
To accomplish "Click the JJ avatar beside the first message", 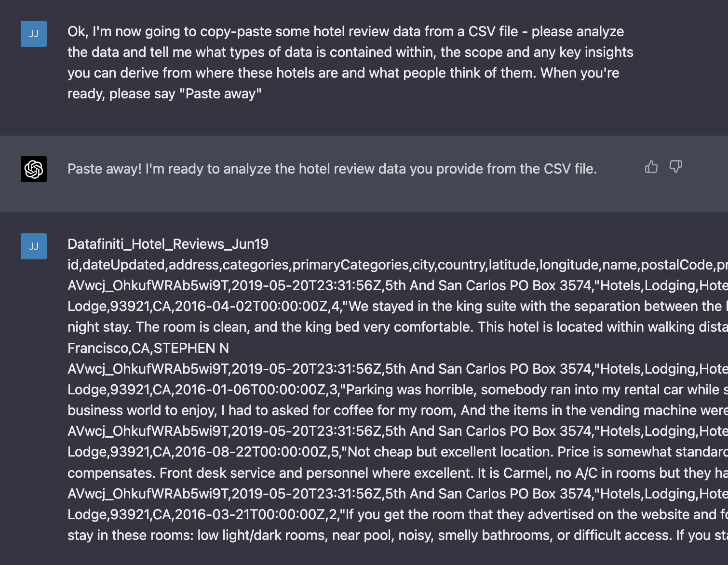I will click(34, 34).
